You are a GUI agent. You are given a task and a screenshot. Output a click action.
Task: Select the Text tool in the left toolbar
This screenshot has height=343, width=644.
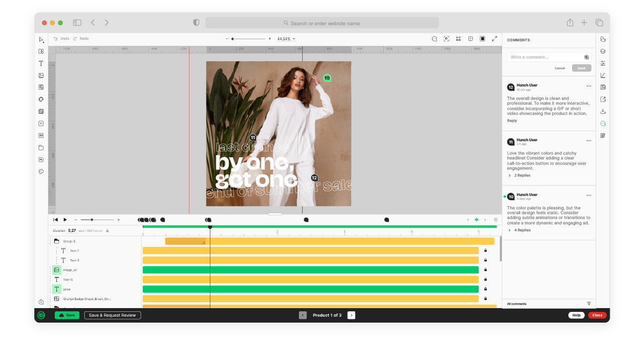point(40,63)
